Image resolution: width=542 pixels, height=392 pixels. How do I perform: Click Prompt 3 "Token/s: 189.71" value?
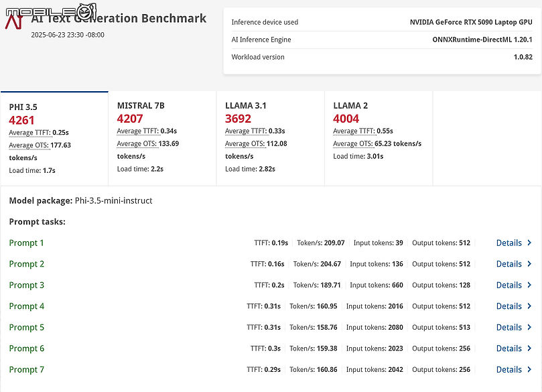tap(317, 285)
